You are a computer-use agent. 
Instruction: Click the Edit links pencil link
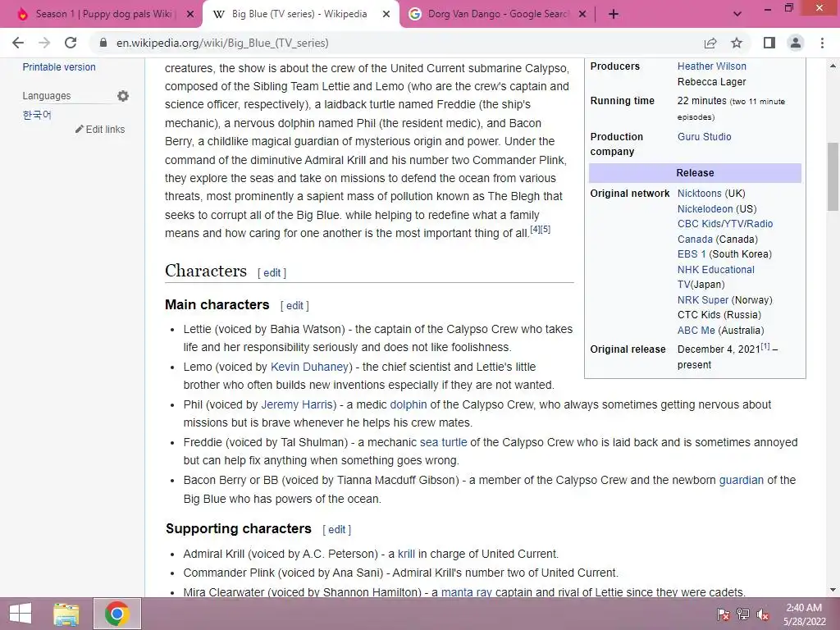(100, 129)
